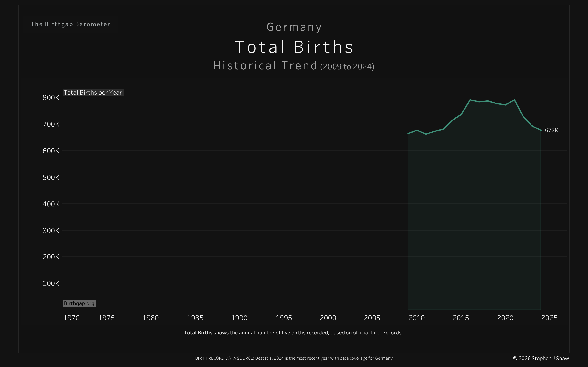This screenshot has width=588, height=367.
Task: Click the Total Births heading
Action: [294, 47]
